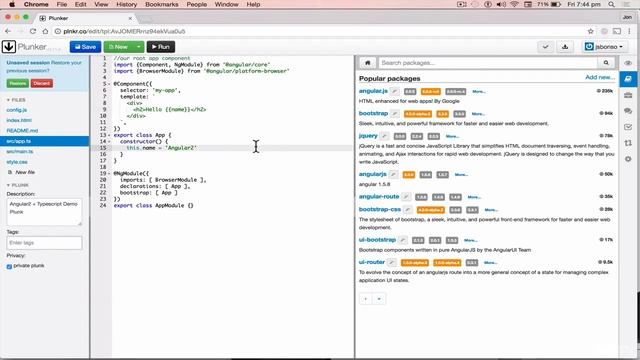Open the checklist linter sidebar icon
This screenshot has width=640, height=360.
(628, 127)
